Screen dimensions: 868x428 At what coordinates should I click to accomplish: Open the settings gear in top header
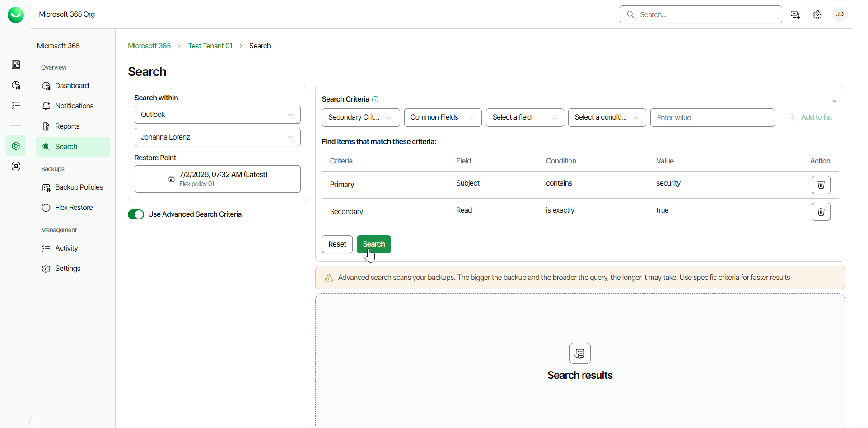click(x=817, y=14)
